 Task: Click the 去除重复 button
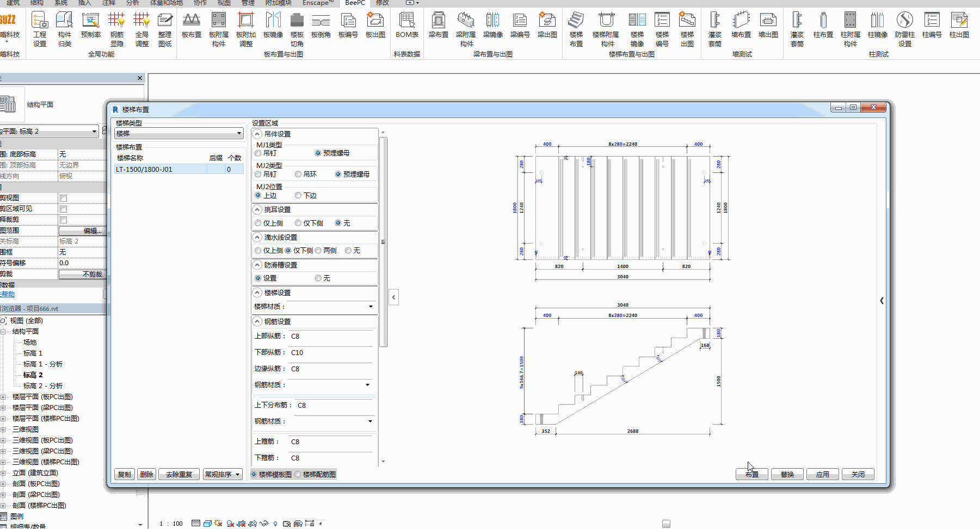(179, 474)
